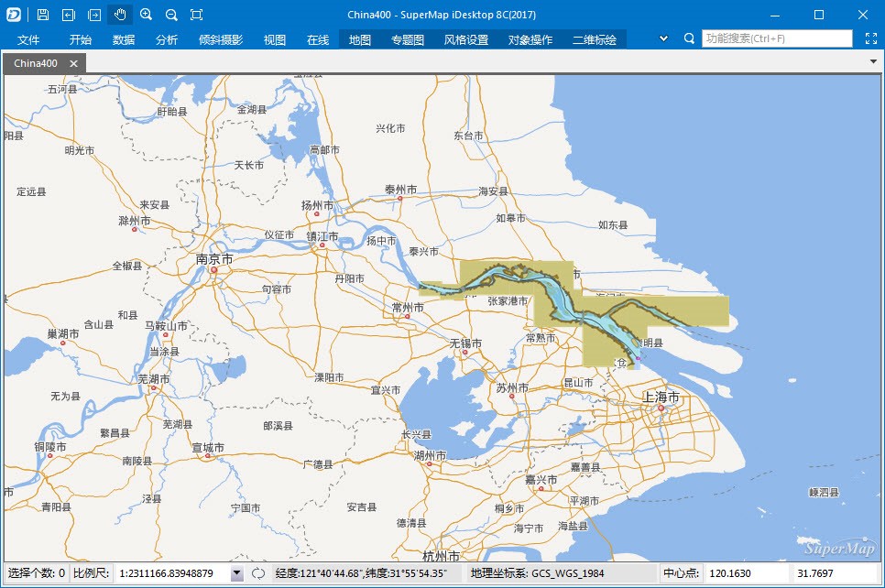Click the 上海市 label on the map
This screenshot has width=885, height=588.
661,397
